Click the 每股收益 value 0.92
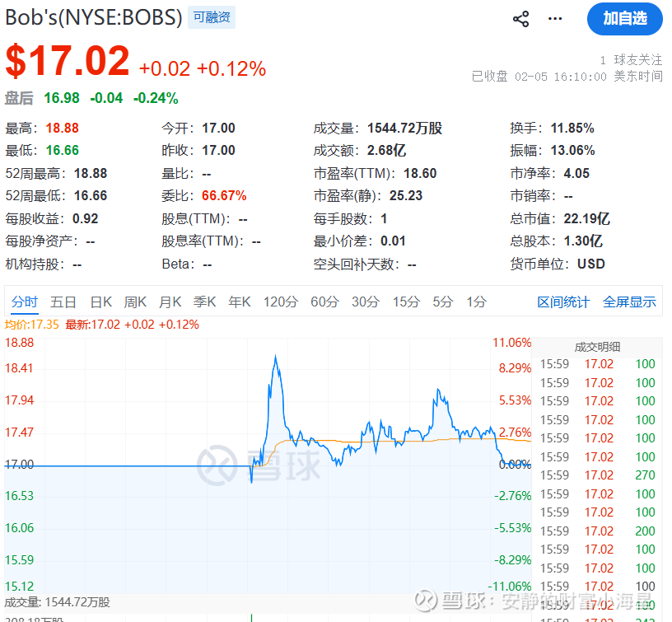Image resolution: width=672 pixels, height=622 pixels. pos(86,218)
